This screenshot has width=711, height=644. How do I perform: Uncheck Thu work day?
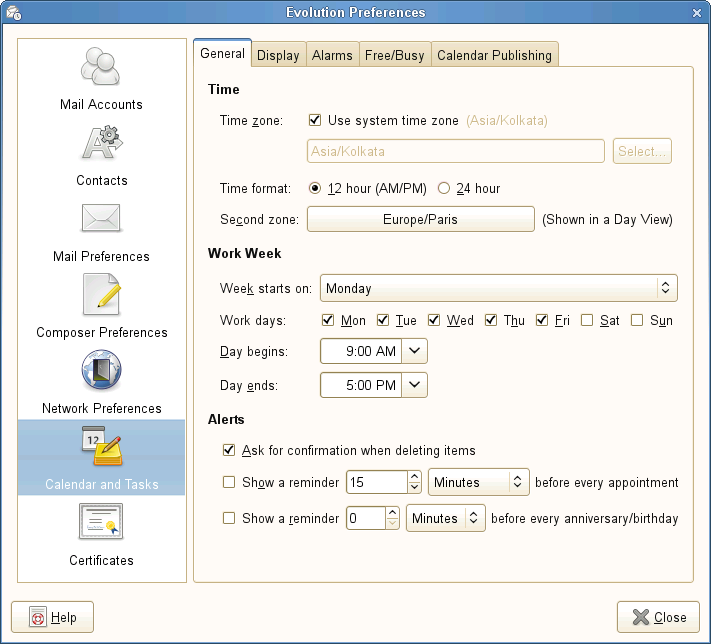[491, 320]
